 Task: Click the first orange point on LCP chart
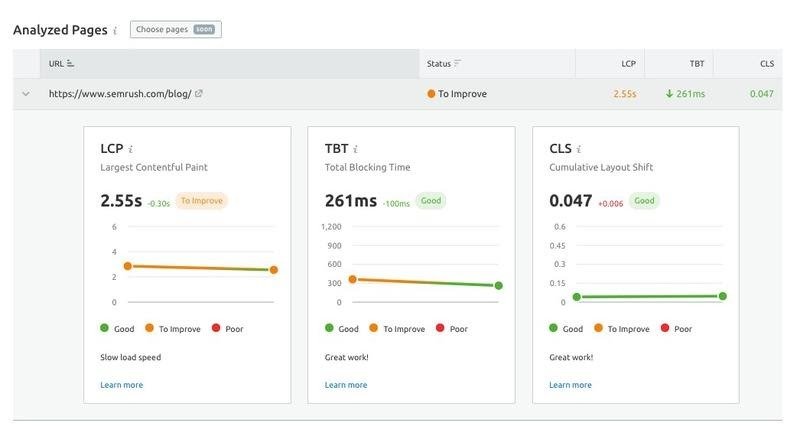tap(128, 266)
